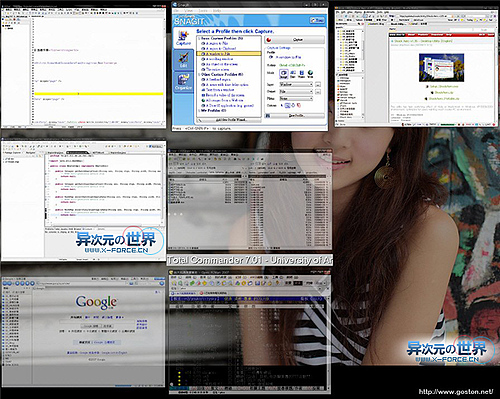Click the Google search input field
The height and width of the screenshot is (399, 500).
pyautogui.click(x=97, y=321)
